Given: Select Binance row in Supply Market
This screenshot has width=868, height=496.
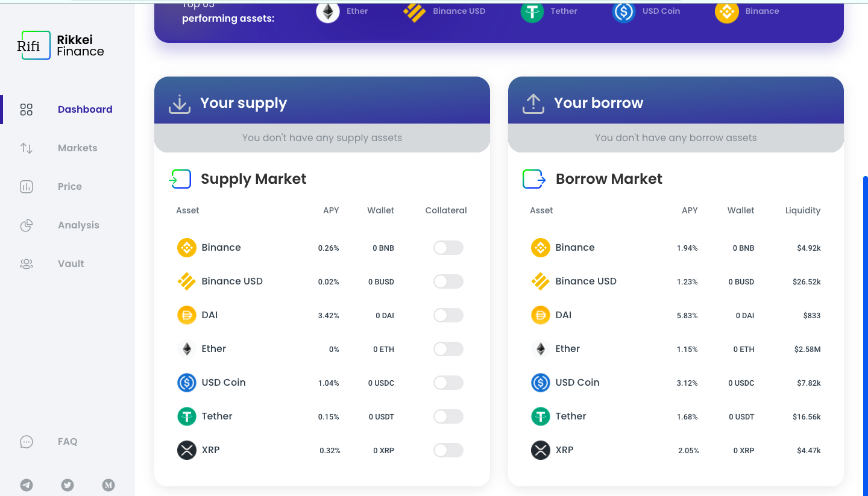Looking at the screenshot, I should coord(322,248).
